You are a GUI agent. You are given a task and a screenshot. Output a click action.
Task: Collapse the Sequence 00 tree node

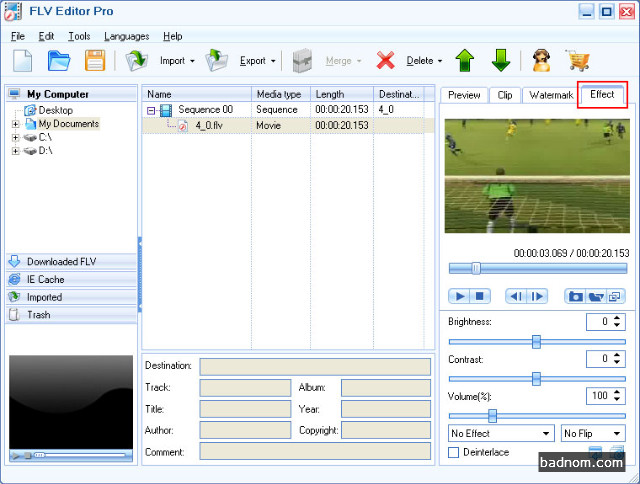pyautogui.click(x=151, y=111)
